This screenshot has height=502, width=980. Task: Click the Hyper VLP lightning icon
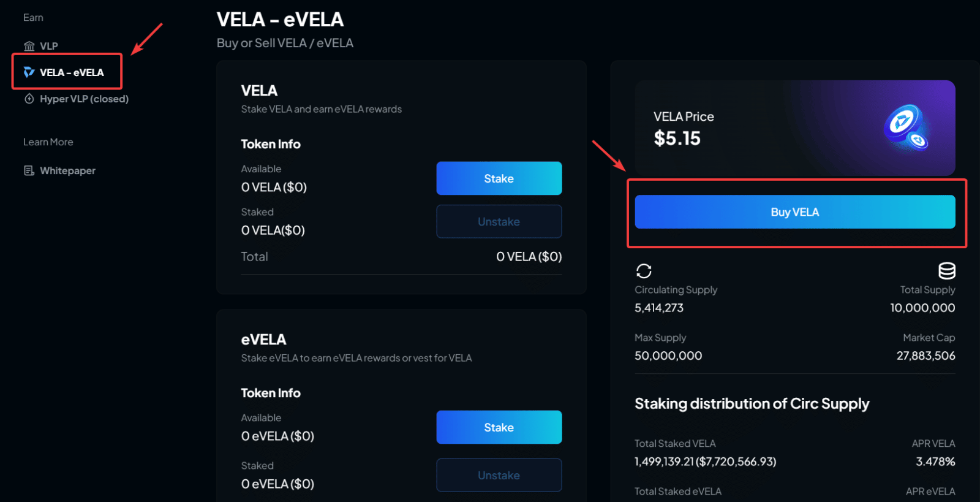click(x=29, y=99)
